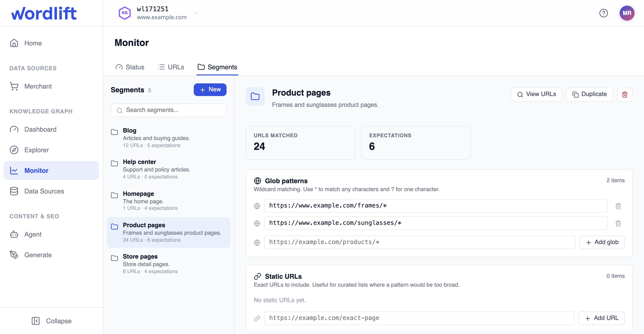The width and height of the screenshot is (644, 334).
Task: Open the Generate page
Action: [51, 255]
